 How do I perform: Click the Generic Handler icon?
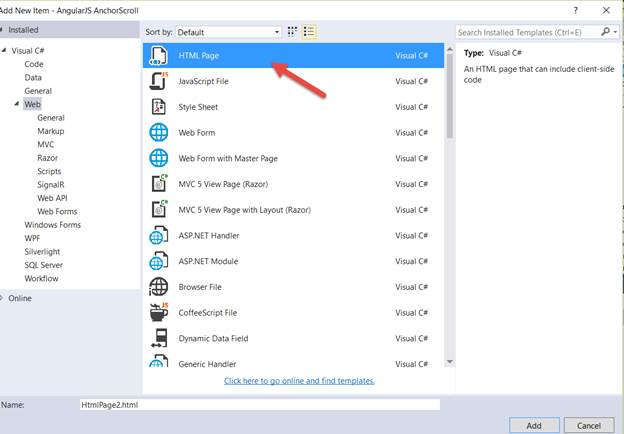158,361
